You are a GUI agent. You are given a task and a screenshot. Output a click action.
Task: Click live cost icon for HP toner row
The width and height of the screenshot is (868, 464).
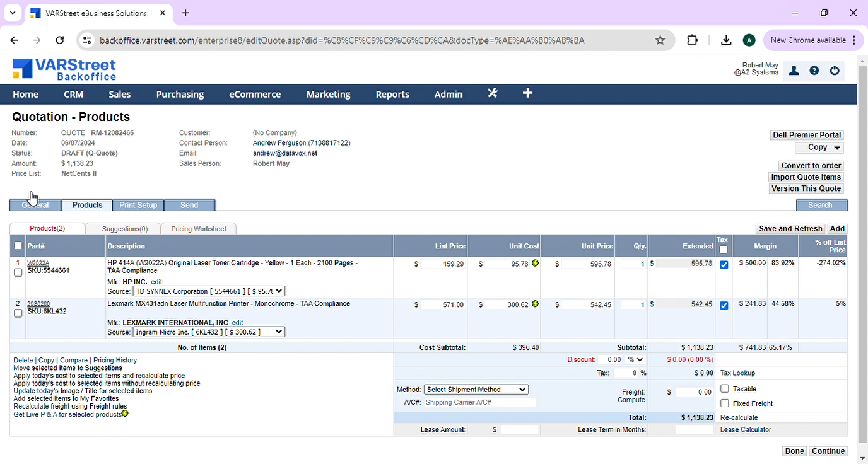[536, 264]
